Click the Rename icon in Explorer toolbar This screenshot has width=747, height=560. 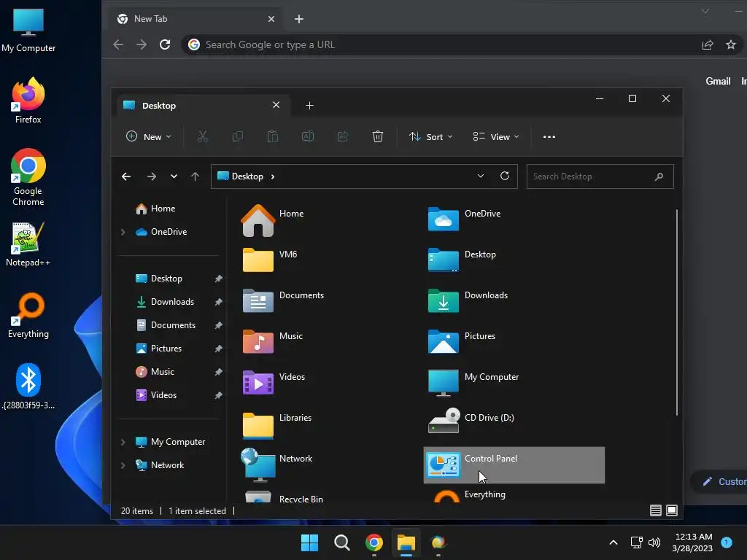308,136
